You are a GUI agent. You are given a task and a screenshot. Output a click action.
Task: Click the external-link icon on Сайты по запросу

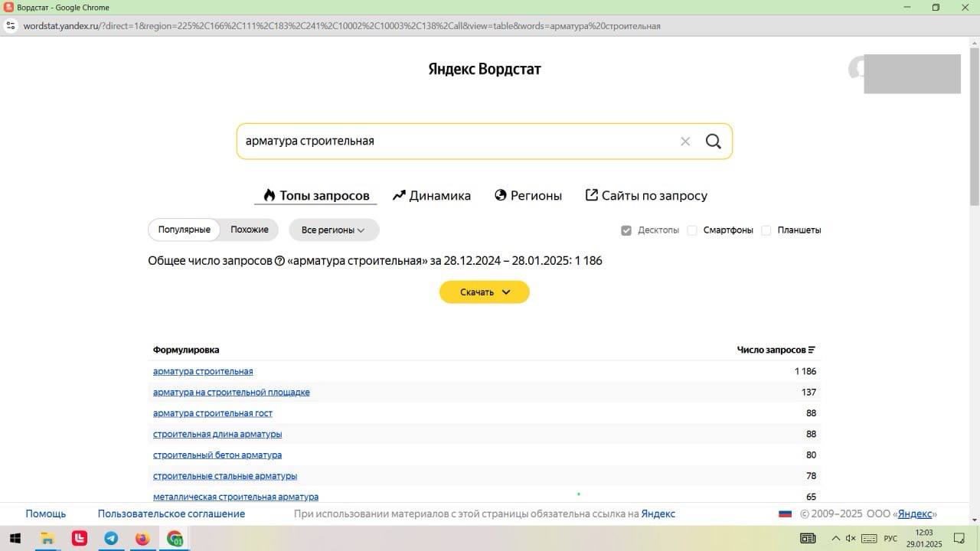point(591,195)
